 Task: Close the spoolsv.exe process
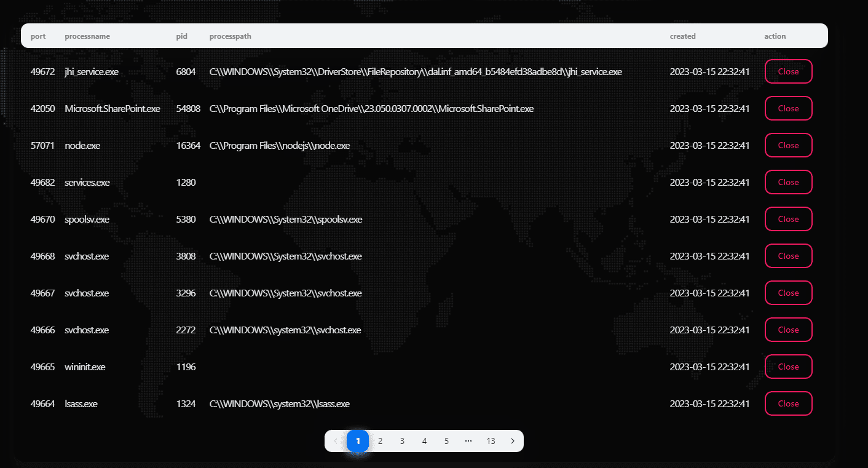(788, 219)
